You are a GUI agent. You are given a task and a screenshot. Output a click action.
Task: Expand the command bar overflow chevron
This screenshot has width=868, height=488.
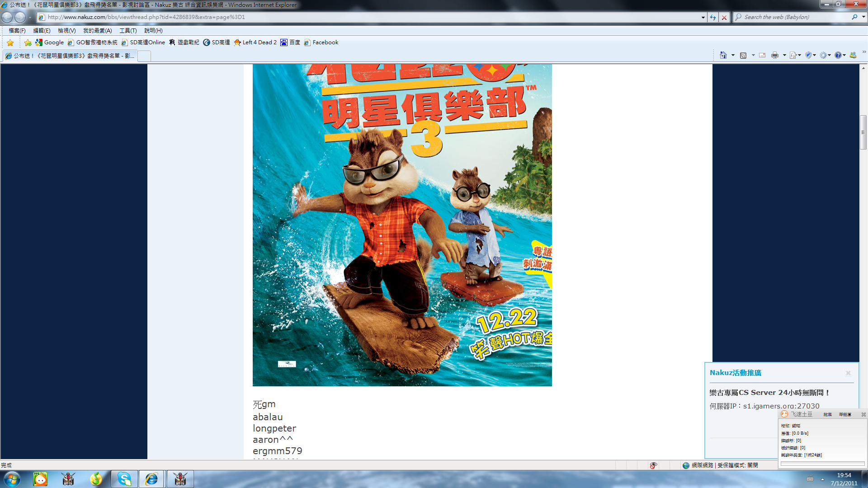coord(864,52)
